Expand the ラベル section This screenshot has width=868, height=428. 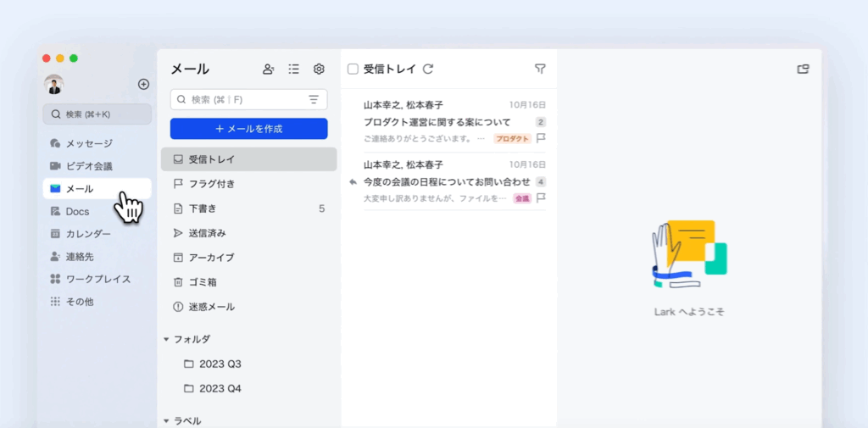tap(166, 420)
